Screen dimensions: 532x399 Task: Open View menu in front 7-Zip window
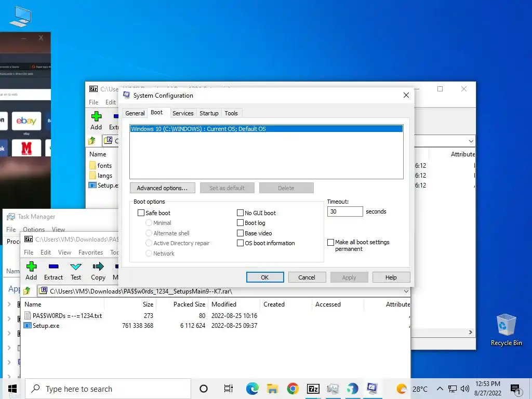(64, 252)
